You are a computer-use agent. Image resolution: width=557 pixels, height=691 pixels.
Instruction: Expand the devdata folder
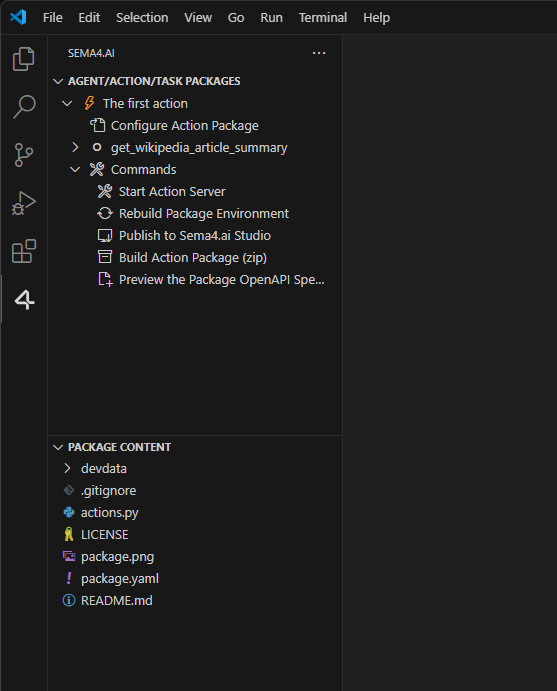(67, 468)
